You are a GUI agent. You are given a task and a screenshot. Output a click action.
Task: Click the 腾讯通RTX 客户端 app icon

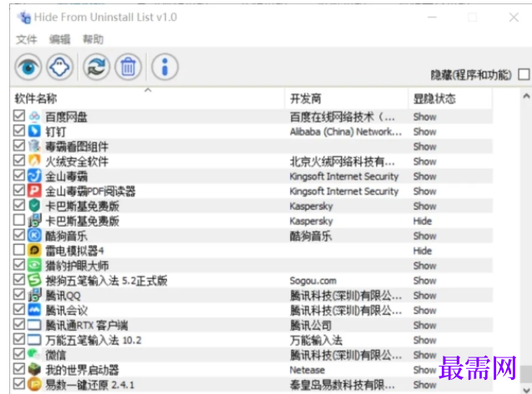point(34,325)
